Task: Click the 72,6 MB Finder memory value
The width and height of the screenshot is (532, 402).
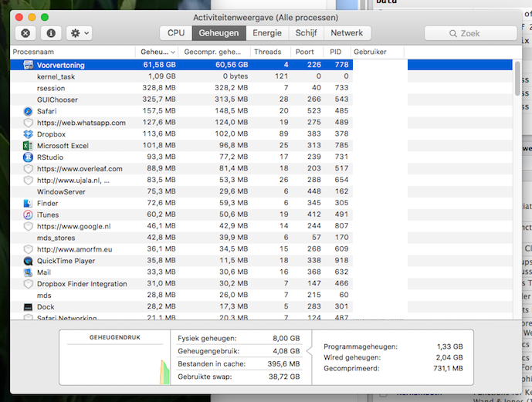Action: point(161,203)
